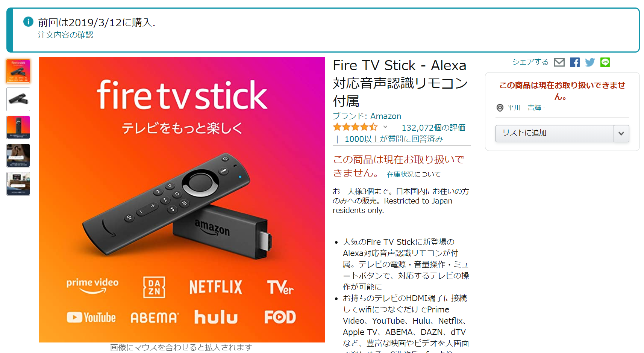Select the fifth thumbnail showing TV setup

[18, 184]
